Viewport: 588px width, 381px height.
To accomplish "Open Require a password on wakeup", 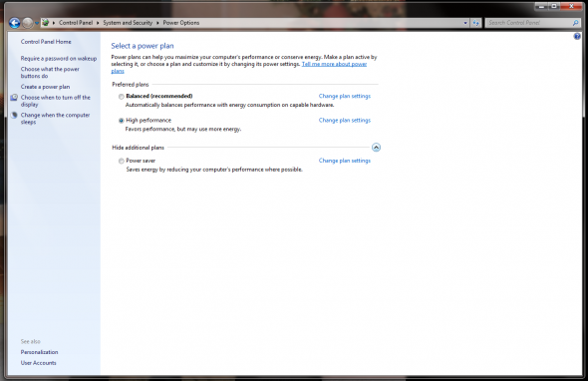I will (59, 59).
